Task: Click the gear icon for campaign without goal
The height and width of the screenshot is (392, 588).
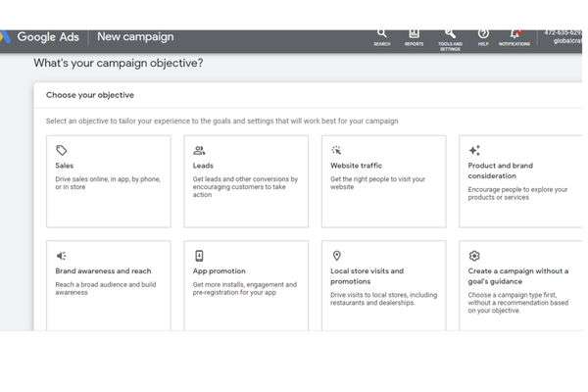Action: pyautogui.click(x=474, y=256)
